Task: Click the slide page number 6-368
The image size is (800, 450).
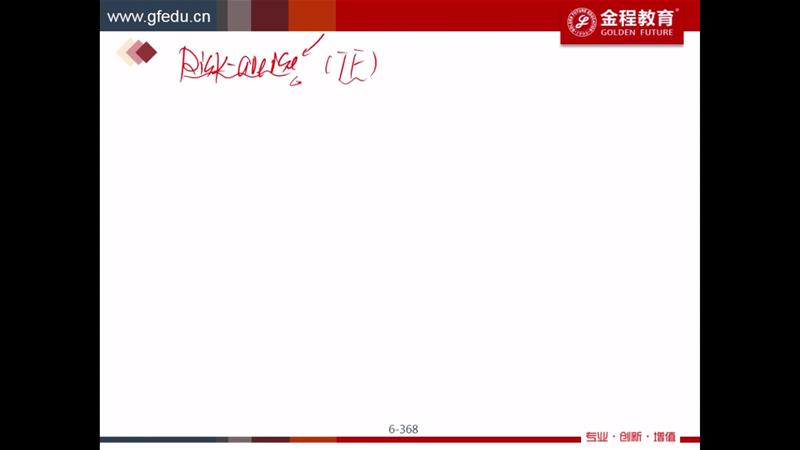Action: [x=403, y=429]
